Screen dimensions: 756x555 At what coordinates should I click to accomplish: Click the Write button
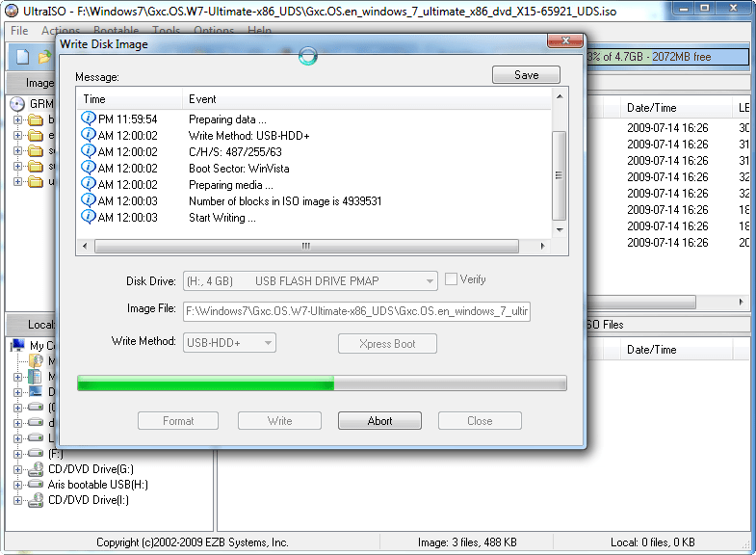[279, 420]
